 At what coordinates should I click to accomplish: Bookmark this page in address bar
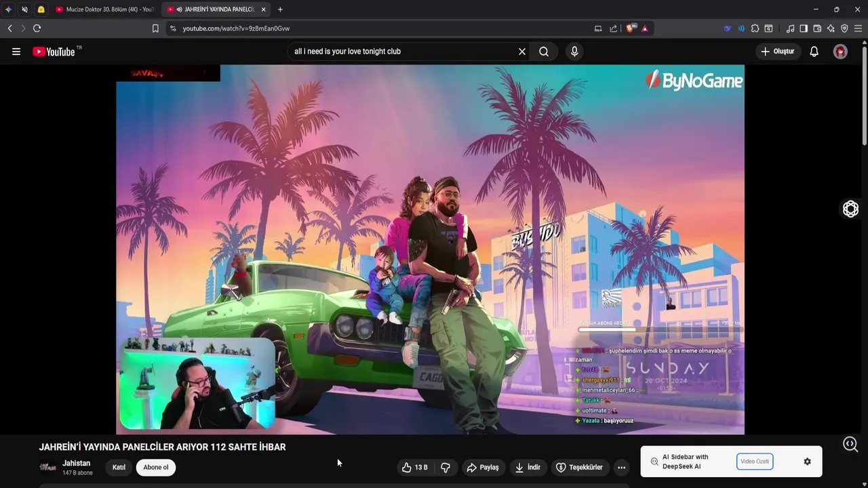pos(155,28)
